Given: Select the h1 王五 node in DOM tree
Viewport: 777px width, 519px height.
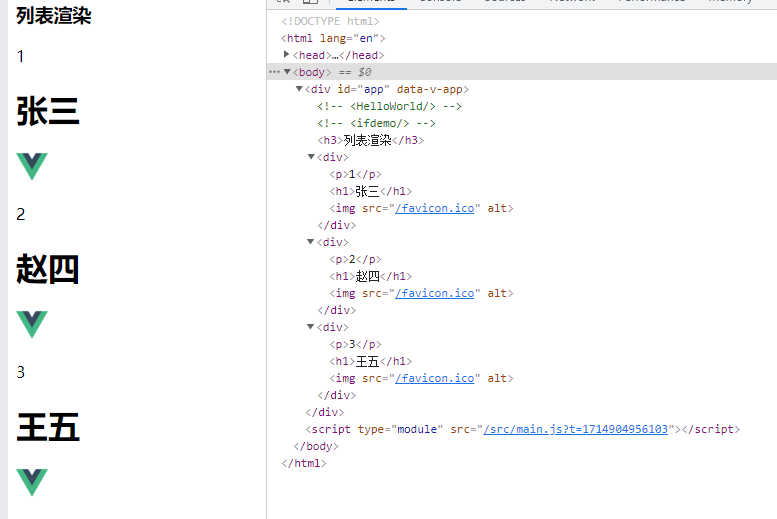Looking at the screenshot, I should (371, 361).
